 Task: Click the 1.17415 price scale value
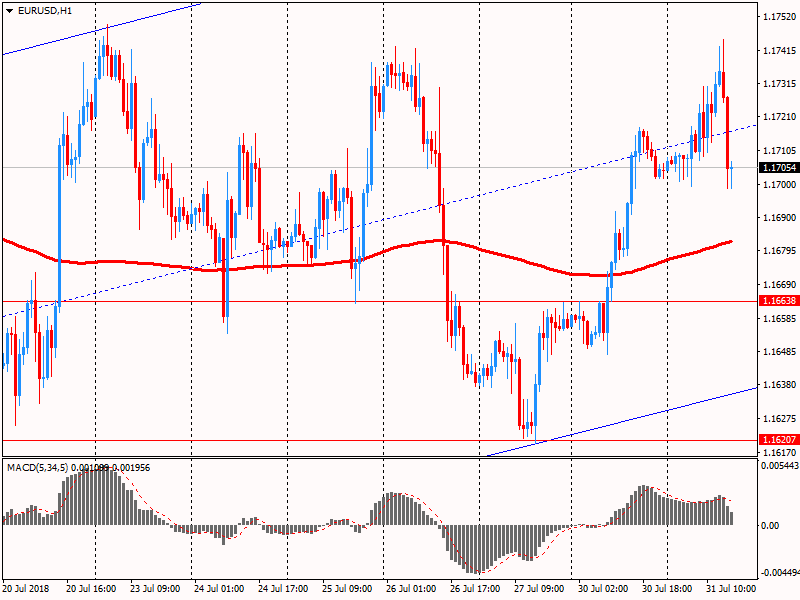tap(779, 51)
